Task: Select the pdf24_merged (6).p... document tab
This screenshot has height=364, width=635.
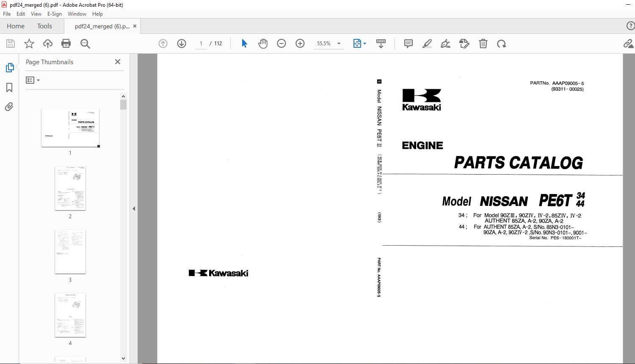Action: coord(102,26)
